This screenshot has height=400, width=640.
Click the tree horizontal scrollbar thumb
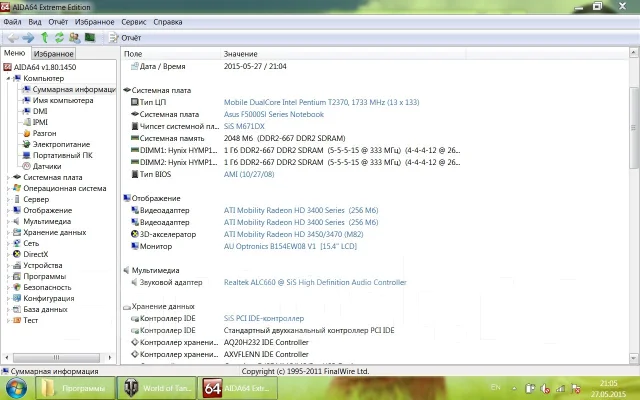pos(56,358)
